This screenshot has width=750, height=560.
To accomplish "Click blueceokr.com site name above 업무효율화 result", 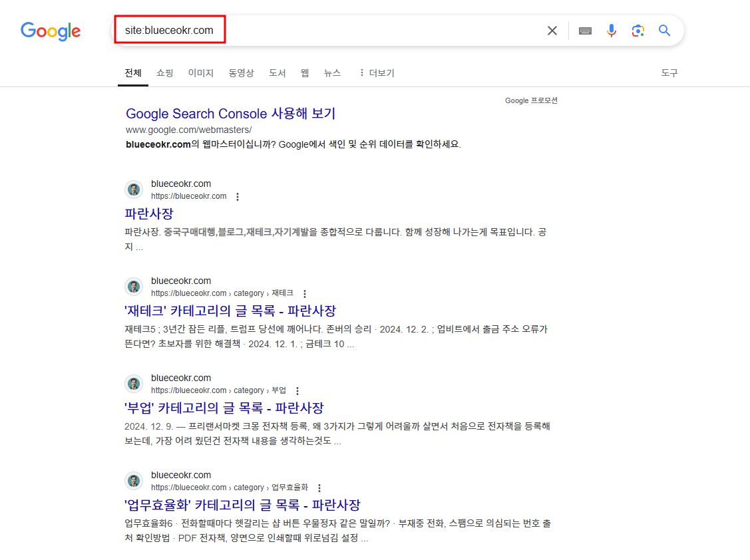I will 181,475.
